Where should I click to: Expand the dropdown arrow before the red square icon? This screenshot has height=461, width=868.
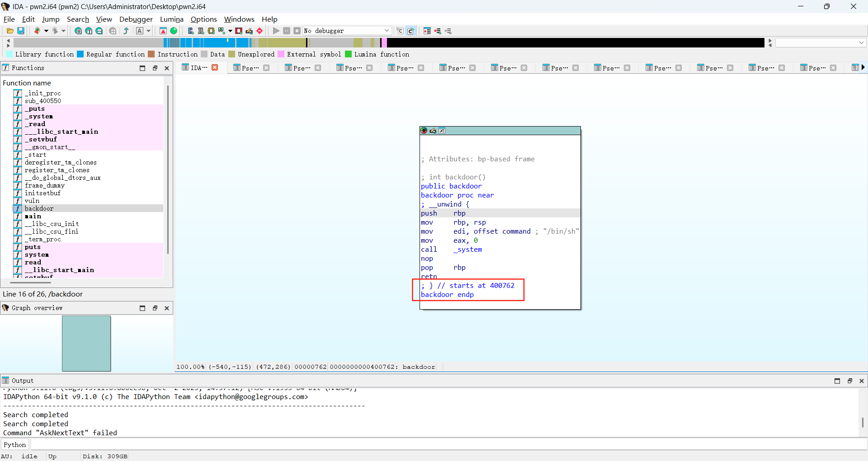click(230, 31)
